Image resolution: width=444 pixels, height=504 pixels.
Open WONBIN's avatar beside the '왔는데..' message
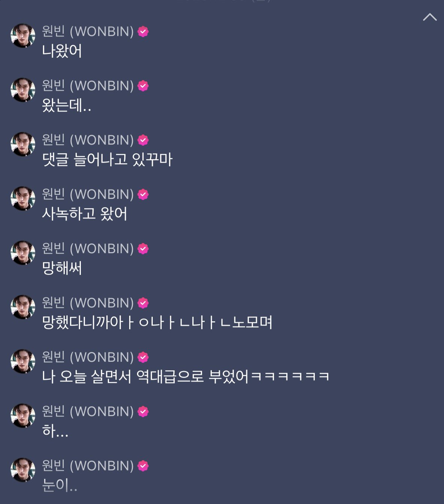click(23, 90)
